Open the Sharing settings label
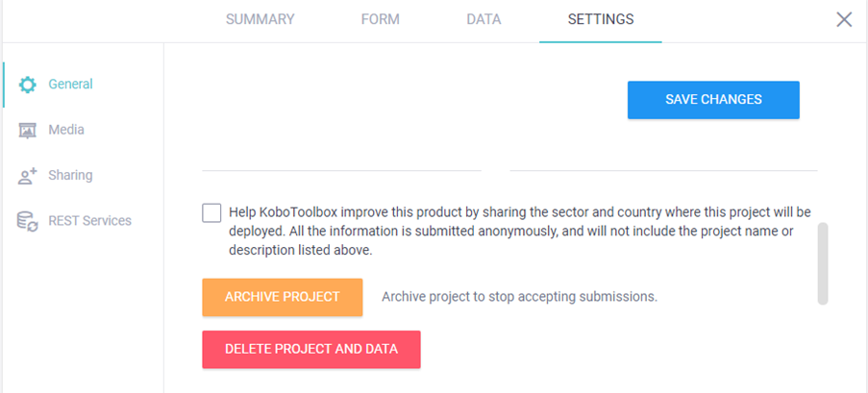Image resolution: width=868 pixels, height=393 pixels. point(70,175)
